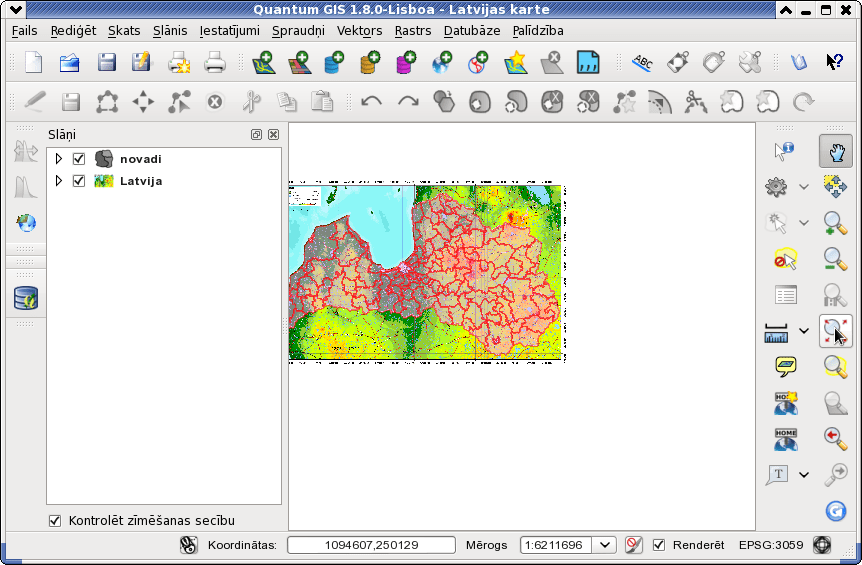This screenshot has height=565, width=862.
Task: Zoom to full extent
Action: pyautogui.click(x=836, y=331)
